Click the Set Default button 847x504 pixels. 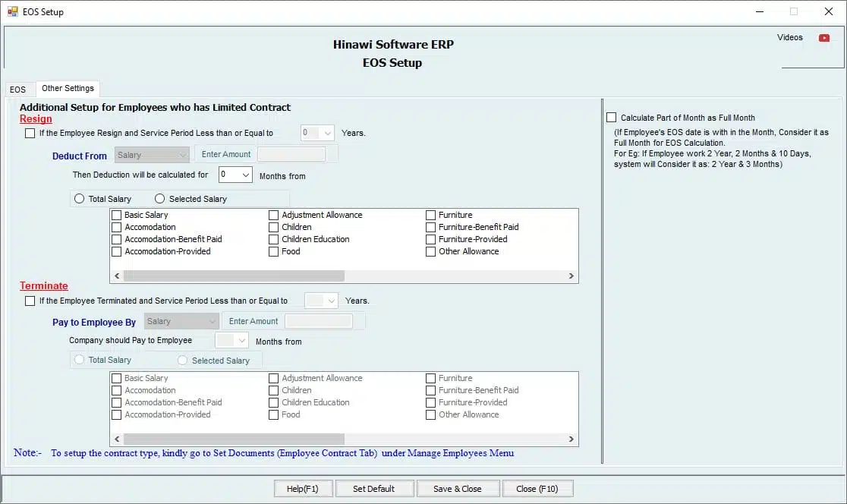(374, 489)
